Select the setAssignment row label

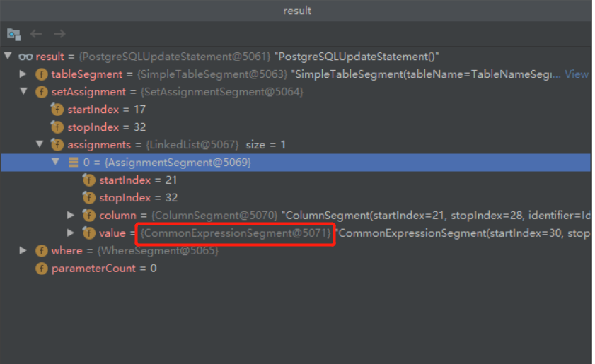88,92
